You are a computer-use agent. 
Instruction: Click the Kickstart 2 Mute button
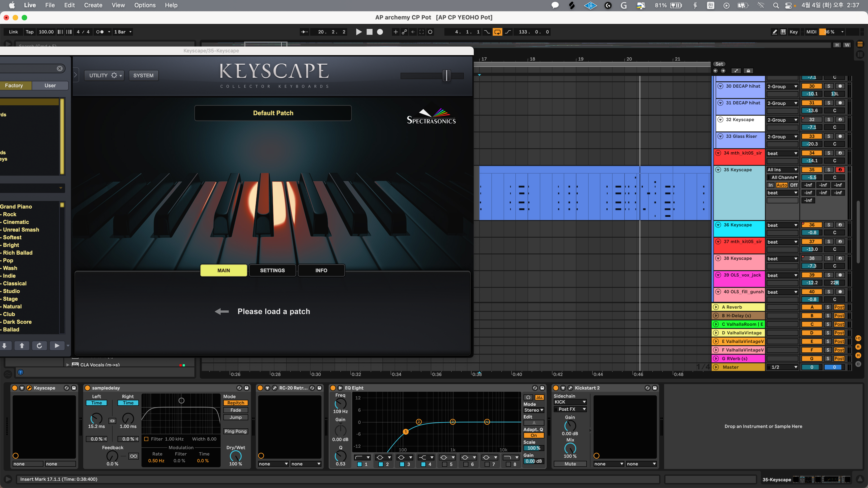(x=570, y=464)
